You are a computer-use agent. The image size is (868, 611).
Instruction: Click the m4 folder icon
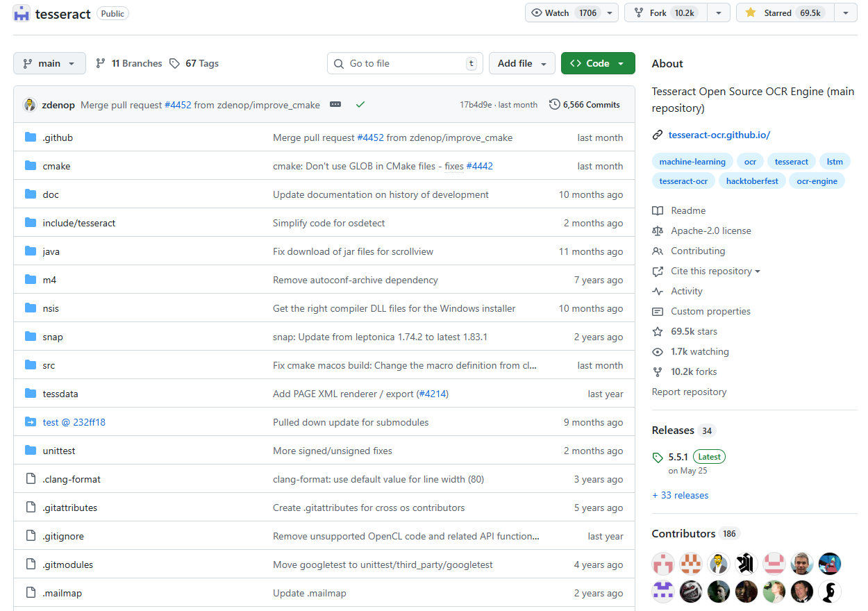point(31,280)
